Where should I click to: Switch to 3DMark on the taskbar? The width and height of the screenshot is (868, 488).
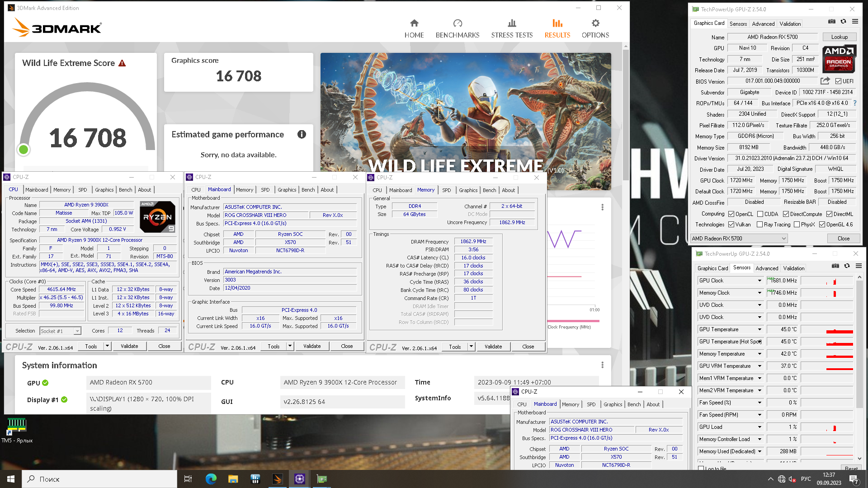click(x=278, y=479)
